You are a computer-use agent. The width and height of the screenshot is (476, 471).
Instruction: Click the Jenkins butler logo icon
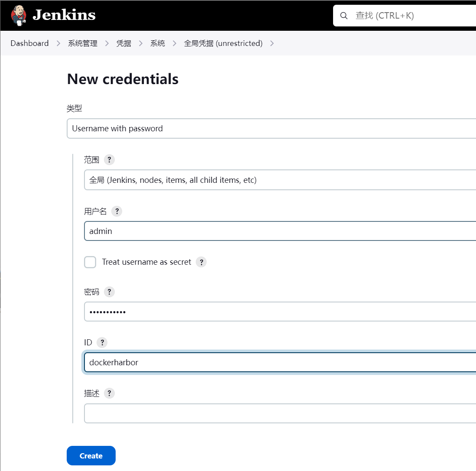coord(19,15)
